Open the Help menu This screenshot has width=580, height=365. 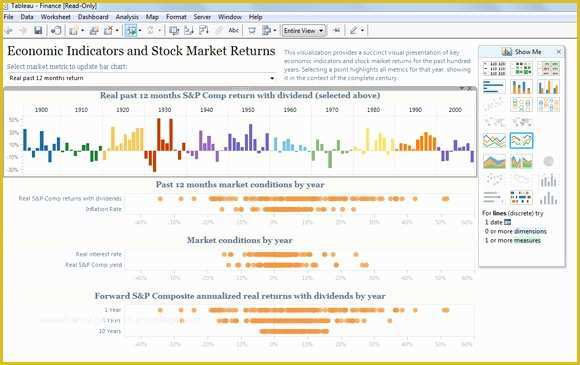pos(255,17)
